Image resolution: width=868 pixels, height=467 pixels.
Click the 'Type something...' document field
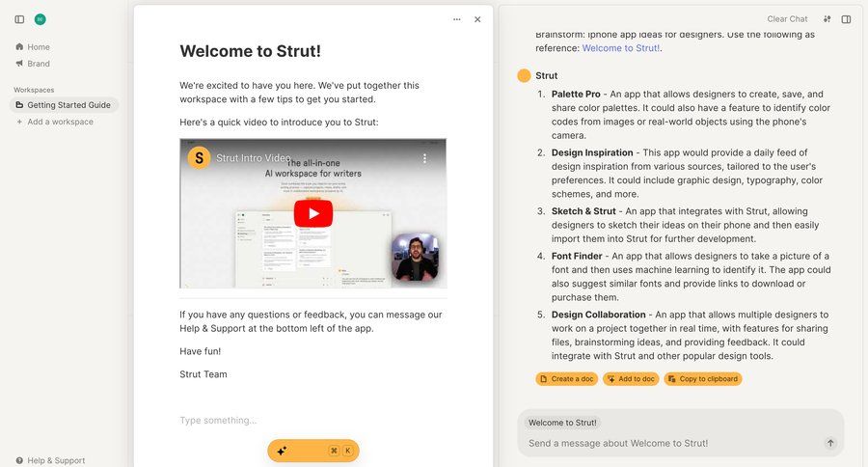[x=218, y=420]
